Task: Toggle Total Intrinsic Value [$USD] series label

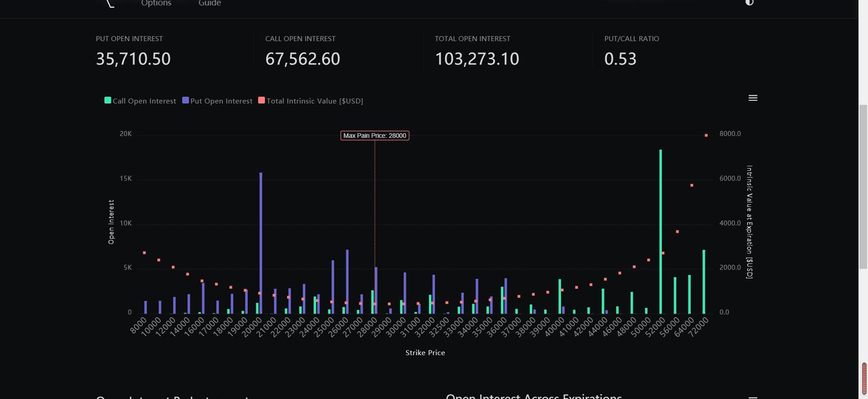Action: pos(315,101)
